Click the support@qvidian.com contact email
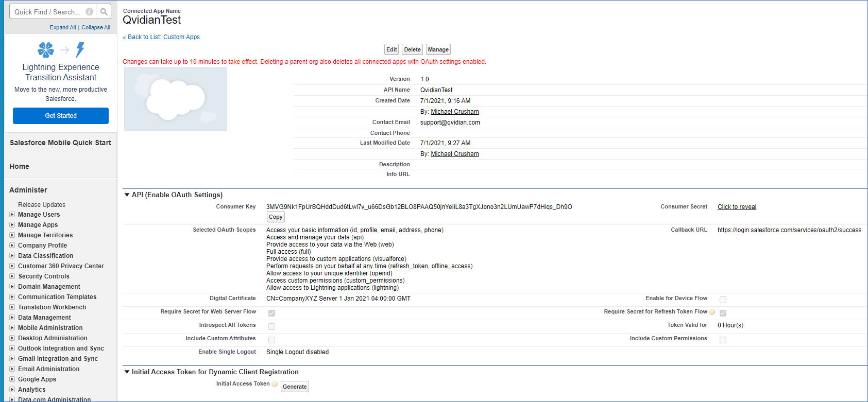 (x=450, y=123)
